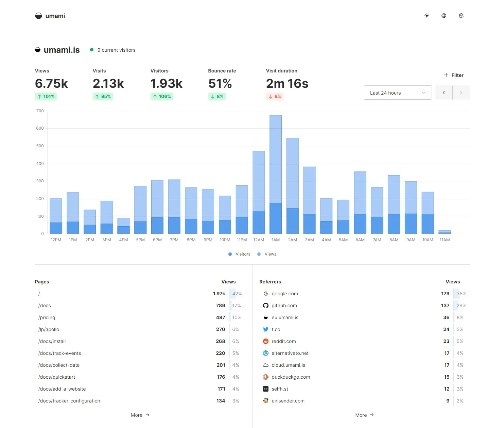The image size is (504, 428).
Task: Open the language globe icon
Action: (x=444, y=16)
